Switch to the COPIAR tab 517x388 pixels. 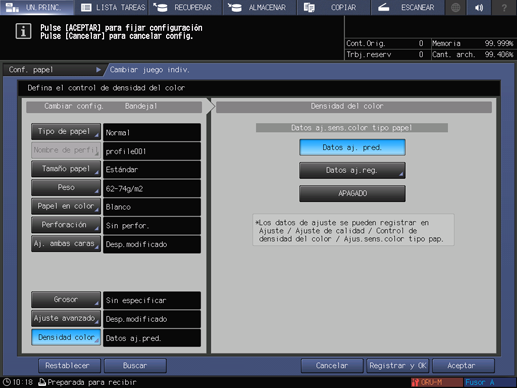tap(334, 7)
